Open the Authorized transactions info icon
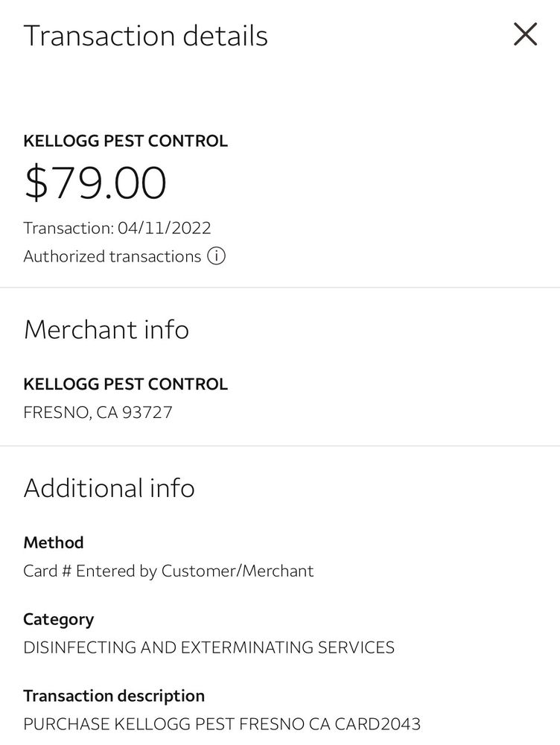 click(216, 256)
